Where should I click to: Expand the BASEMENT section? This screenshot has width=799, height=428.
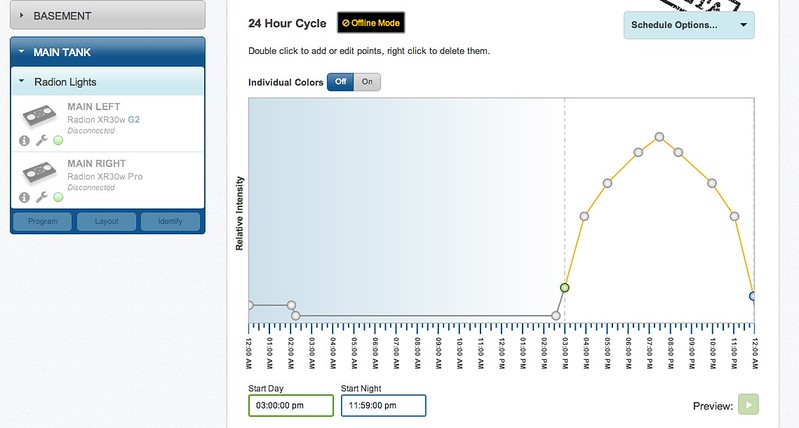coord(106,15)
